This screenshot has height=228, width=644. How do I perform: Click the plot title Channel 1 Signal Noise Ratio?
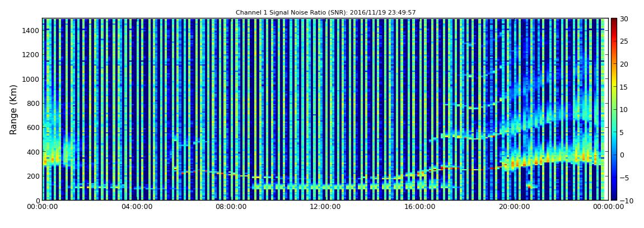[326, 13]
